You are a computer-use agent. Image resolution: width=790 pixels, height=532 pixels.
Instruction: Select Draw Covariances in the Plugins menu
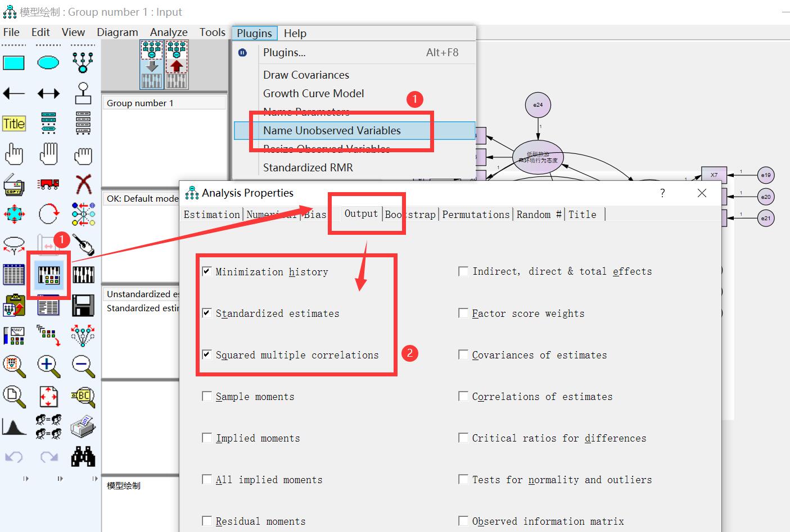[x=306, y=74]
